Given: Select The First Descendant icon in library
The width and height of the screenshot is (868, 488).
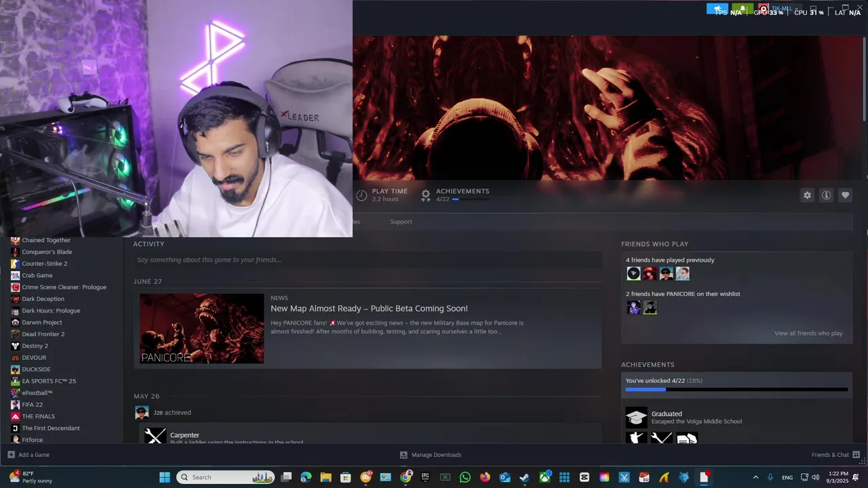Looking at the screenshot, I should pos(15,428).
